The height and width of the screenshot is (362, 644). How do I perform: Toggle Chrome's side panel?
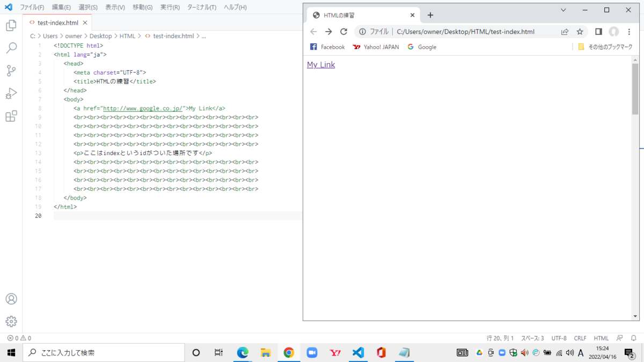(598, 32)
